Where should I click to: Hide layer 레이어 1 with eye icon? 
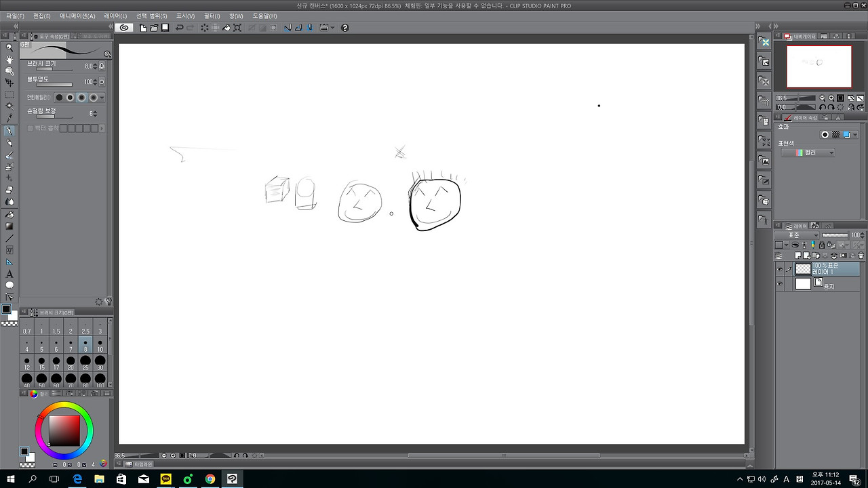[780, 269]
